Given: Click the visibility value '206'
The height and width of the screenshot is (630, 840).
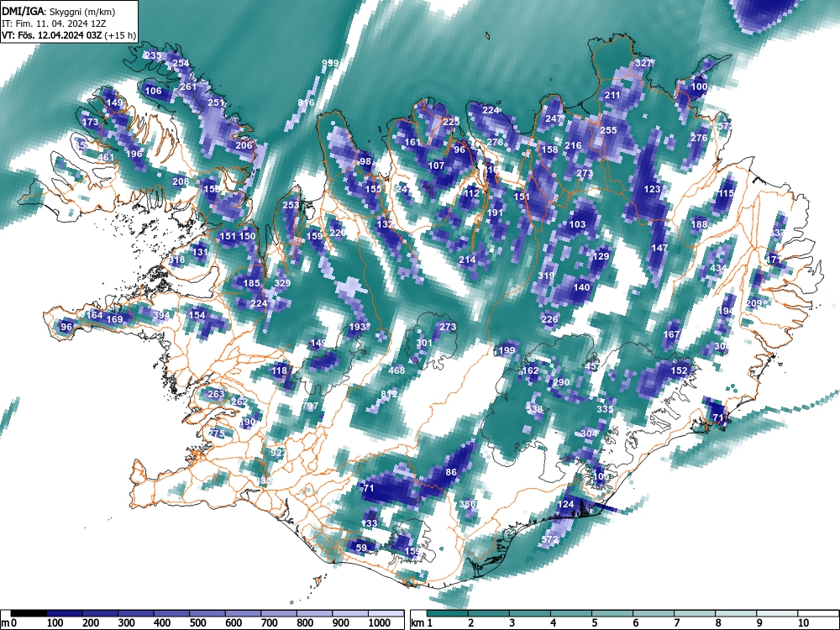Looking at the screenshot, I should click(x=244, y=145).
